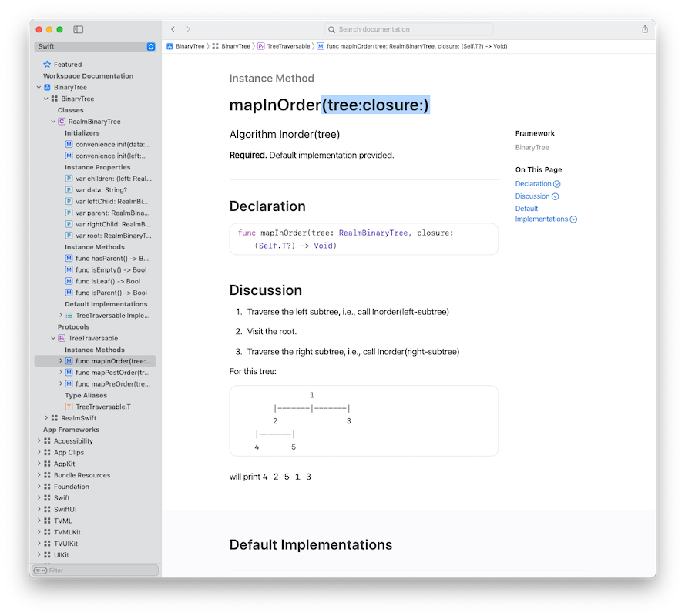Click Void type link in the declaration
The width and height of the screenshot is (685, 616).
coord(323,246)
